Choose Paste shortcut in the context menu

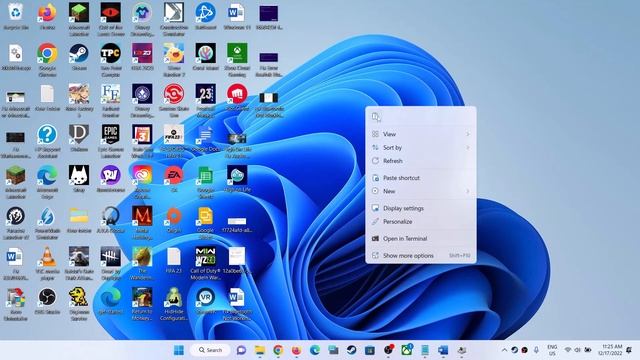point(420,178)
